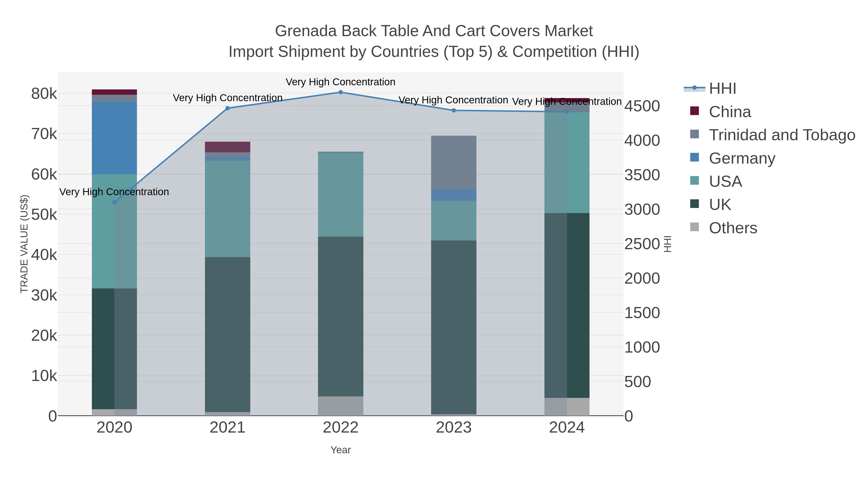Screen dimensions: 868x488
Task: Click the HHI data point for 2020
Action: 114,202
